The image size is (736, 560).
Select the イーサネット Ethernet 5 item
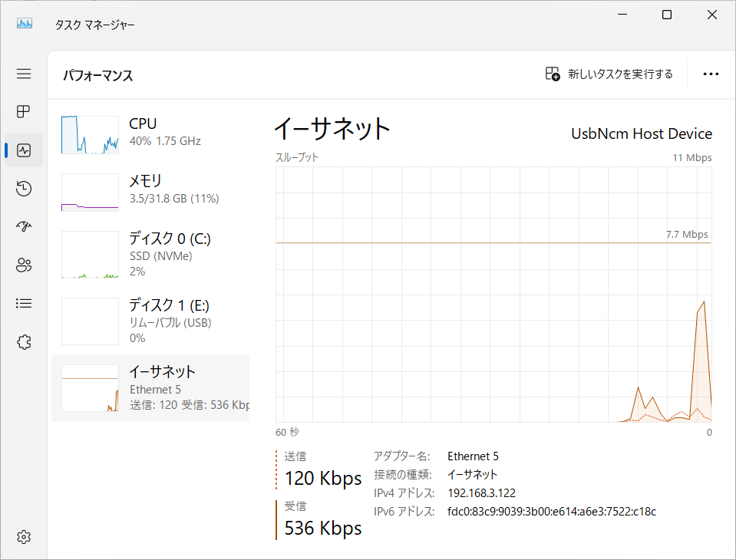click(150, 387)
